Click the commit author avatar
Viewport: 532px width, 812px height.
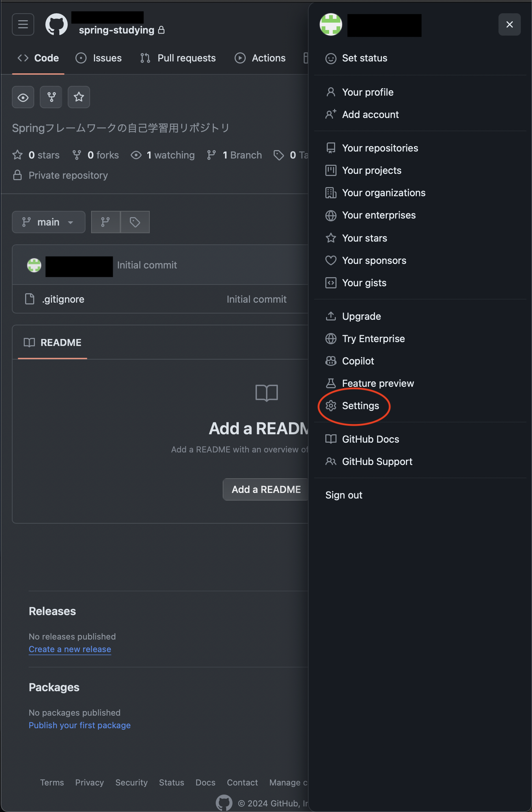(x=34, y=265)
